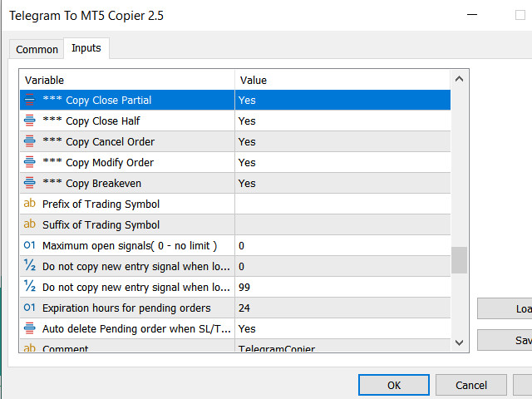The image size is (532, 399).
Task: Click the ½ icon in the row with value 99
Action: pyautogui.click(x=30, y=286)
